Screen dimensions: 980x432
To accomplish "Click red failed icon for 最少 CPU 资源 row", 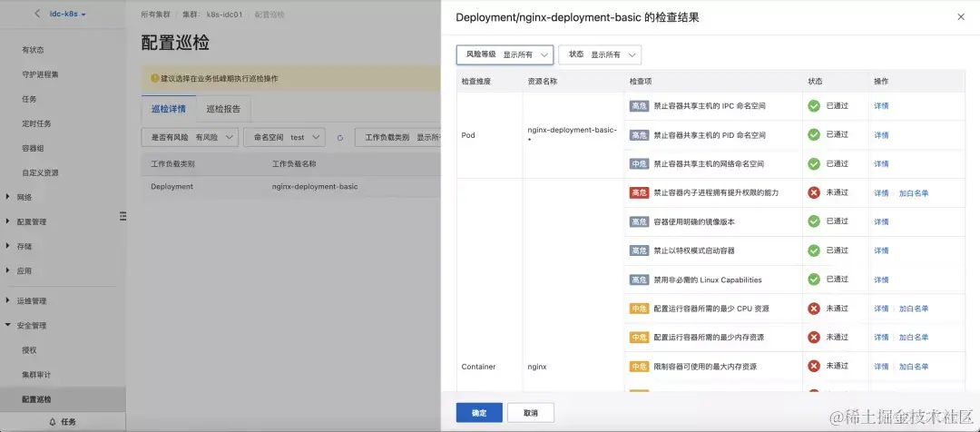I will click(x=814, y=309).
